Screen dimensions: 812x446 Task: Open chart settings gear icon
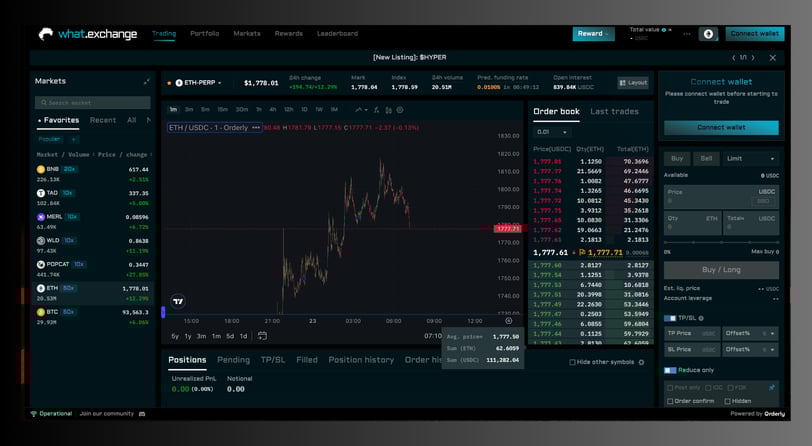pyautogui.click(x=400, y=110)
